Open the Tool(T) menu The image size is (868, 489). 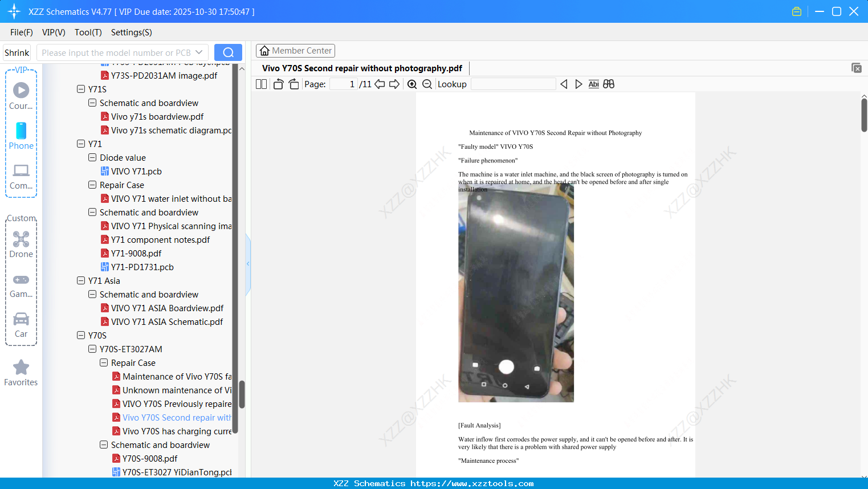pos(88,32)
